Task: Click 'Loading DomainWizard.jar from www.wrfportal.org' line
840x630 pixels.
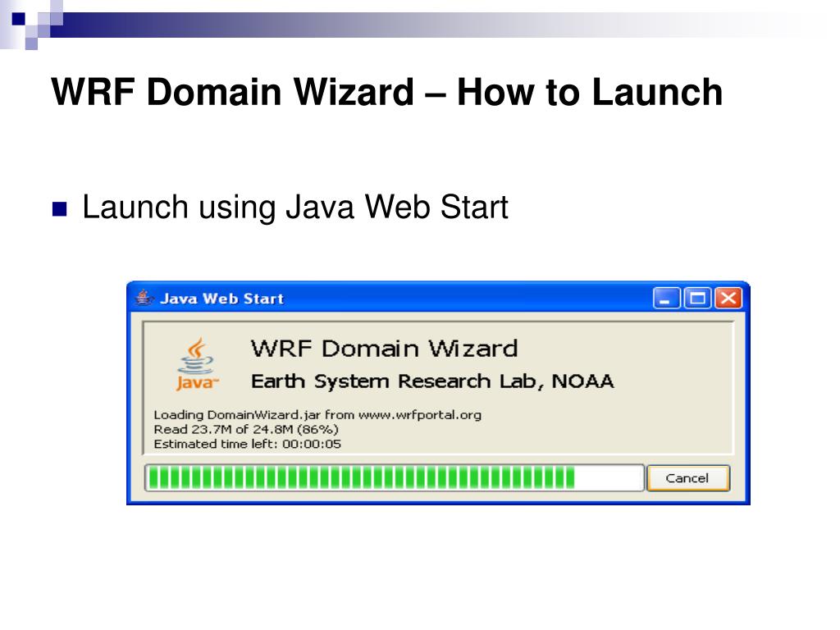Action: [317, 415]
